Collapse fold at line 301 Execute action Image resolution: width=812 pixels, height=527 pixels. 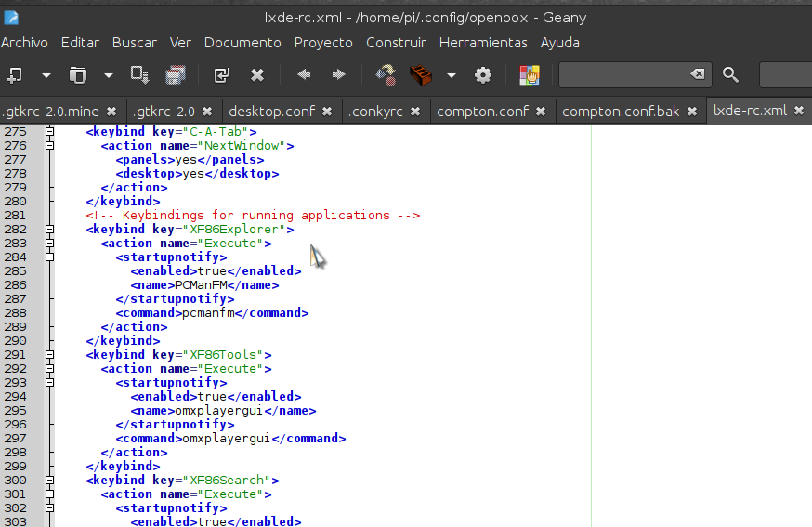50,494
